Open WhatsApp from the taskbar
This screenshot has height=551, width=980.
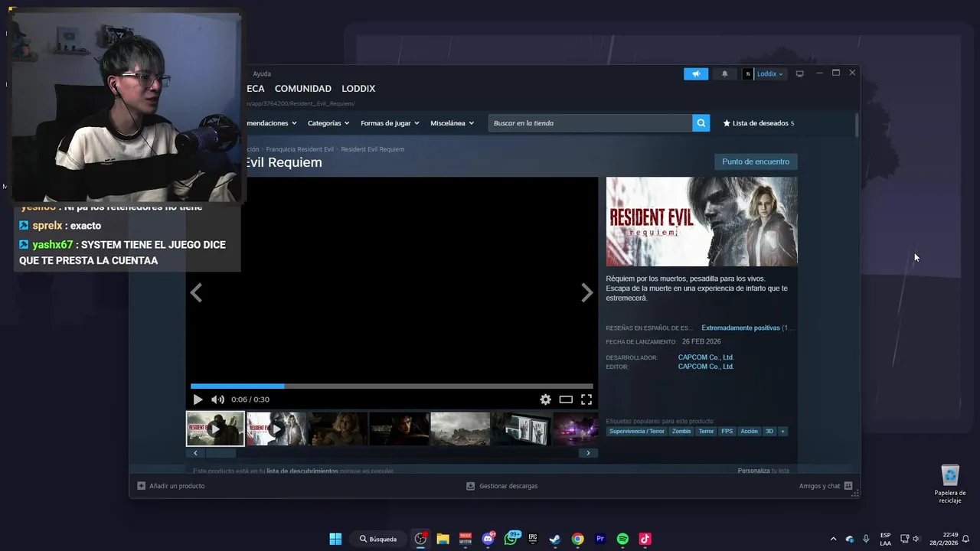[511, 539]
